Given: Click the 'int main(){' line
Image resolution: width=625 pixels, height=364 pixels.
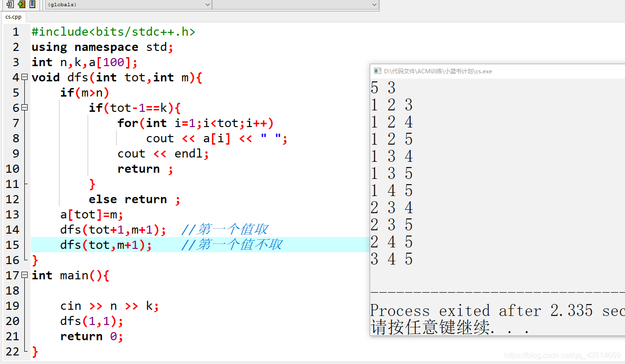Looking at the screenshot, I should point(71,275).
